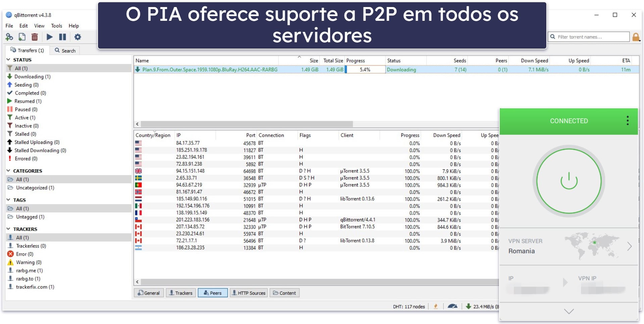Screen dimensions: 644x324
Task: Open the Help menu
Action: [x=74, y=26]
